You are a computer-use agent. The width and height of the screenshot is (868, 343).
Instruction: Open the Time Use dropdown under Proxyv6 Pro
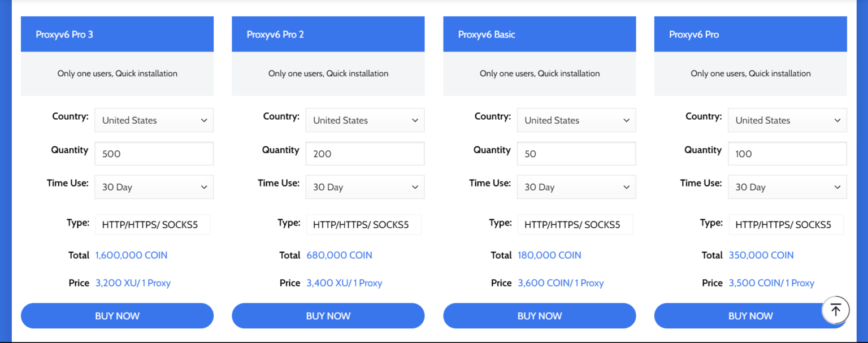point(787,186)
